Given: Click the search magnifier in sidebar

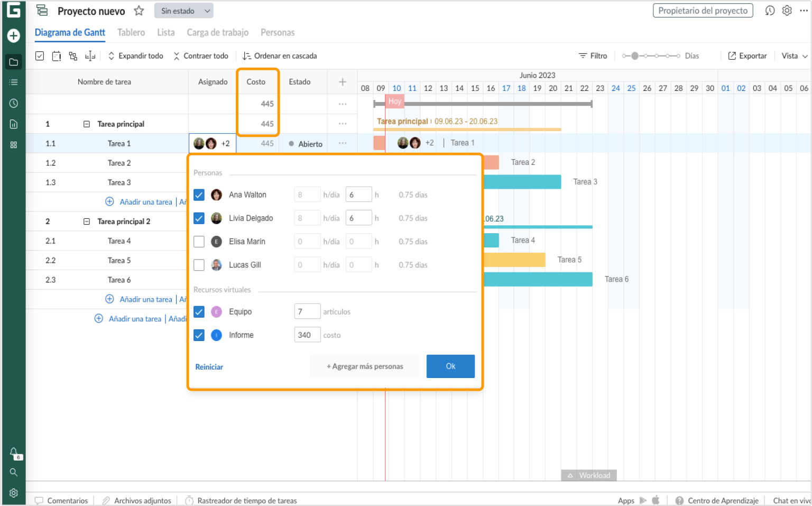Looking at the screenshot, I should pos(14,472).
